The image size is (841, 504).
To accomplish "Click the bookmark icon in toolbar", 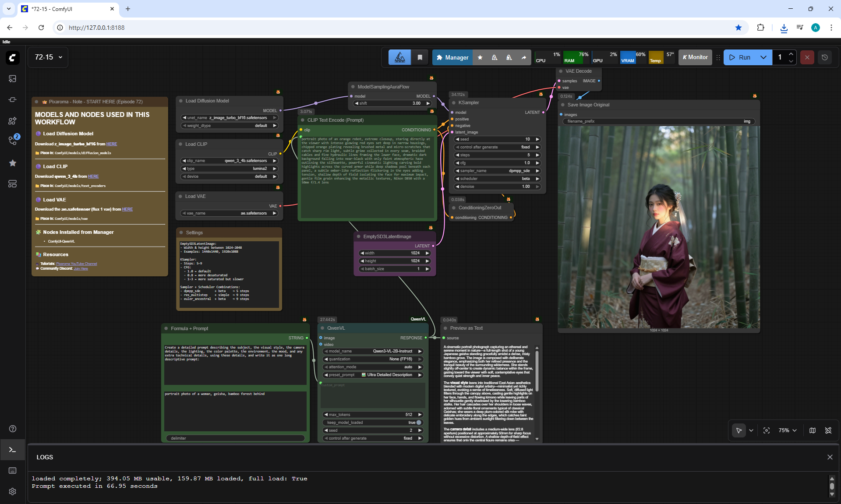I will tap(420, 57).
